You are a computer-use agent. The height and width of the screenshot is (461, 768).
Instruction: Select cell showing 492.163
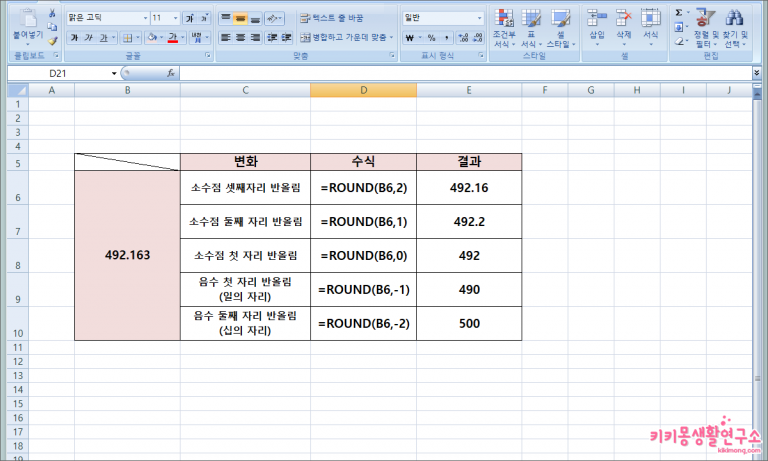[x=127, y=255]
